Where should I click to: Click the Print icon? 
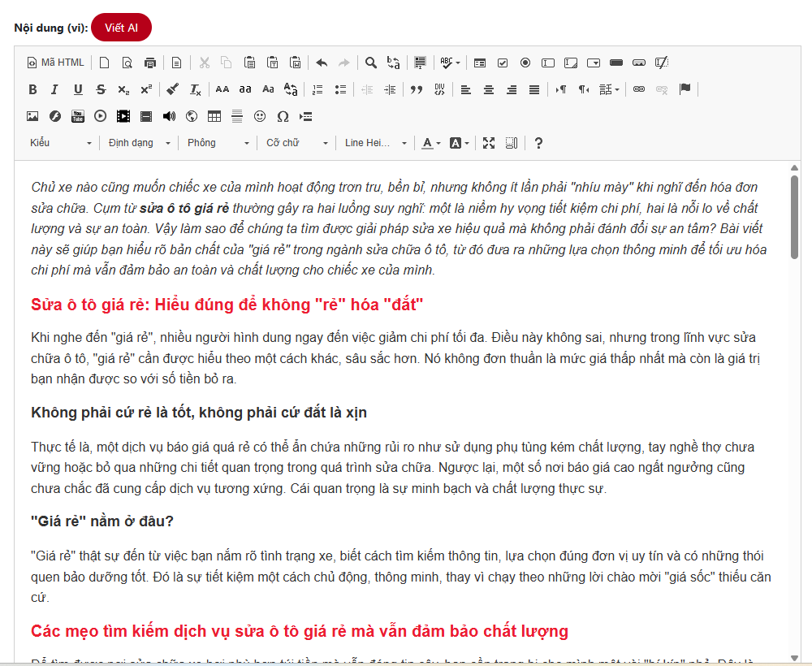point(150,63)
